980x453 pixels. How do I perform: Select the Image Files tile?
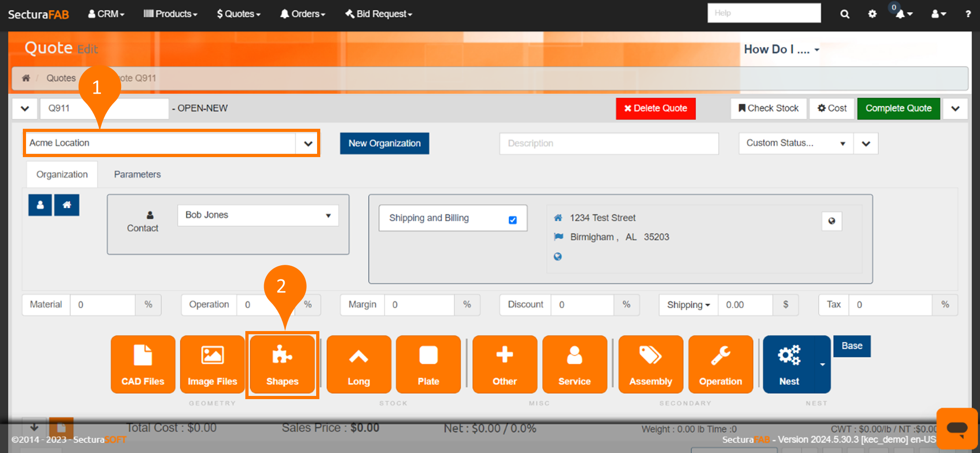212,364
